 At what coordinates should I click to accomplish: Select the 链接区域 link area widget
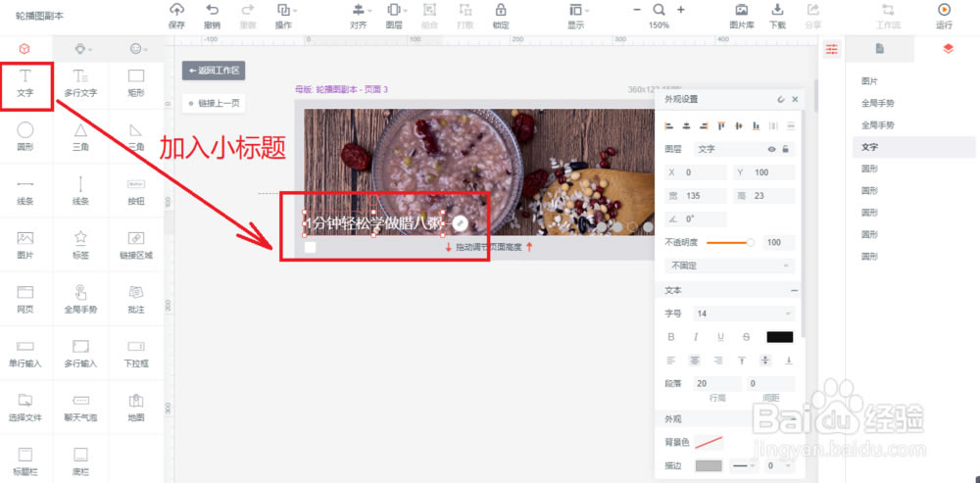135,246
